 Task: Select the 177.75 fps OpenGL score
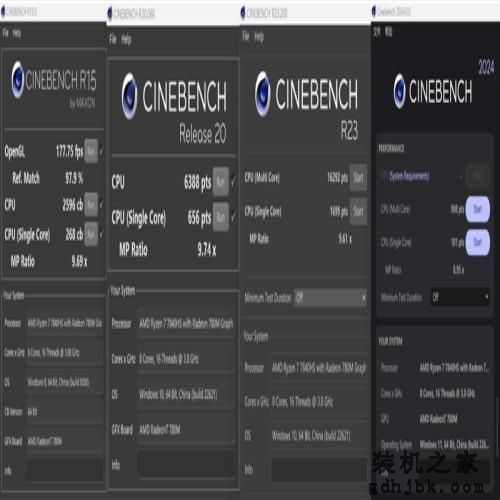point(69,152)
